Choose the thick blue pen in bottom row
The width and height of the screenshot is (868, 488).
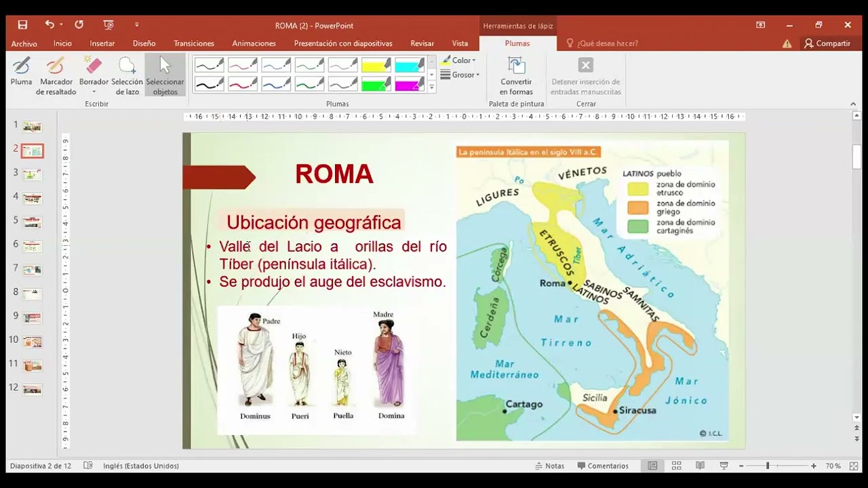276,84
